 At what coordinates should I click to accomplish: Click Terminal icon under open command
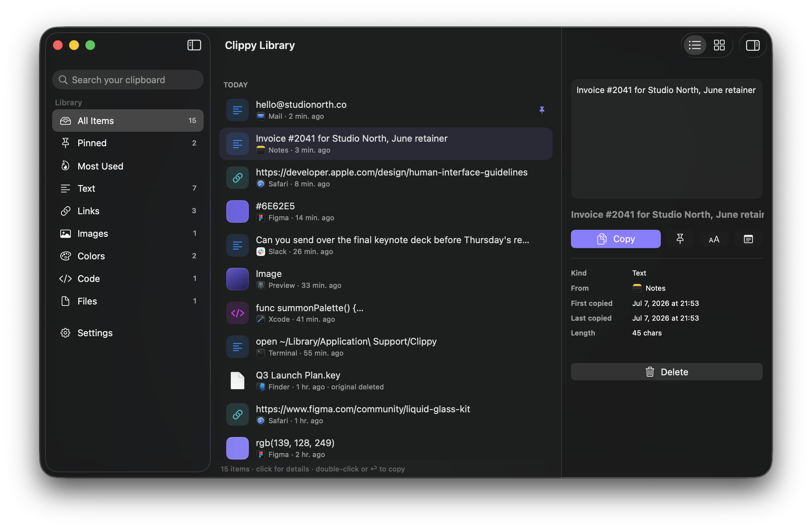pyautogui.click(x=261, y=353)
